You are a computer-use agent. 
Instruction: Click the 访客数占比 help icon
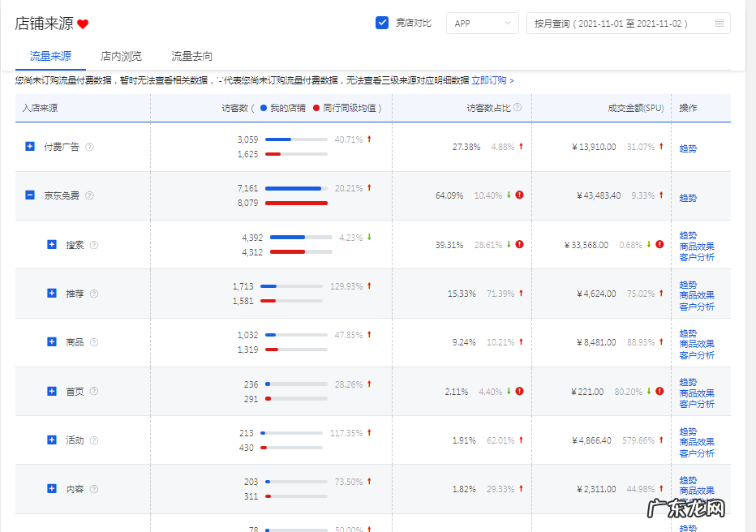click(x=518, y=107)
